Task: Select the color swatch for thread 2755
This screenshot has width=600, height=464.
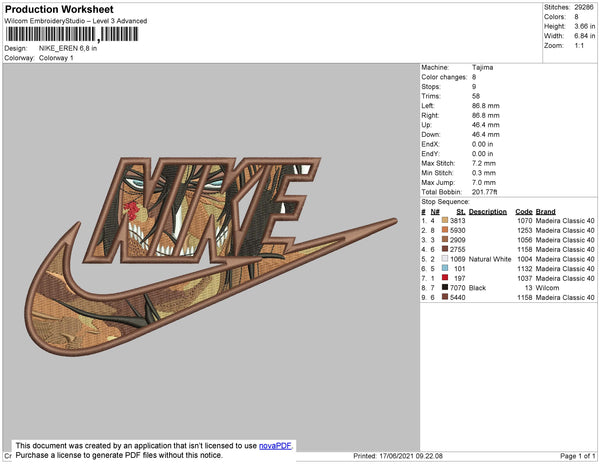Action: [445, 249]
